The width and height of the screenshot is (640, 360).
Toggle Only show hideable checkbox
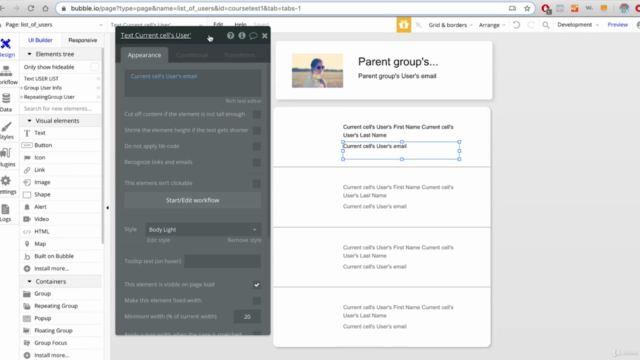click(95, 67)
